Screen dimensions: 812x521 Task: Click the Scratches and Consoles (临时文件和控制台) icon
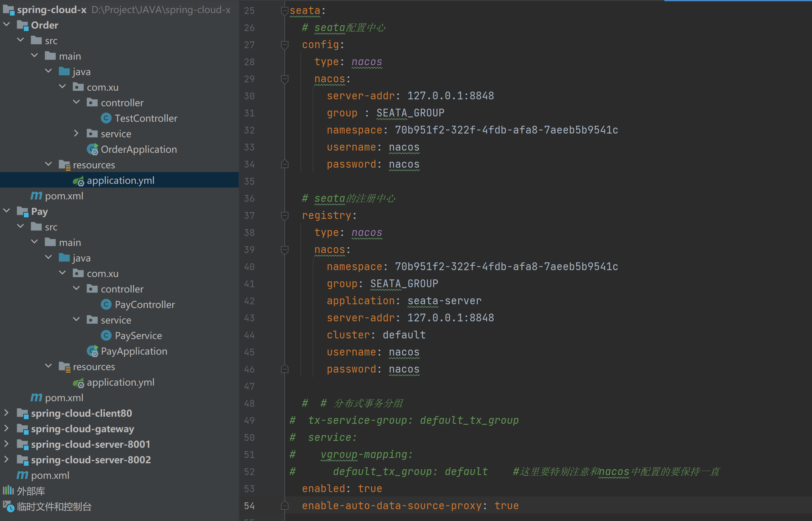point(8,506)
